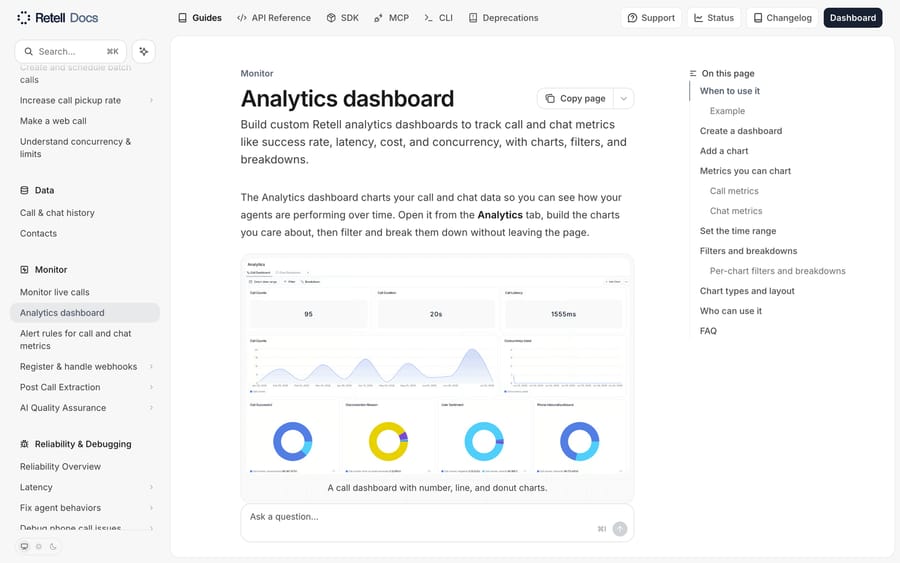
Task: Click the Status button
Action: [714, 18]
